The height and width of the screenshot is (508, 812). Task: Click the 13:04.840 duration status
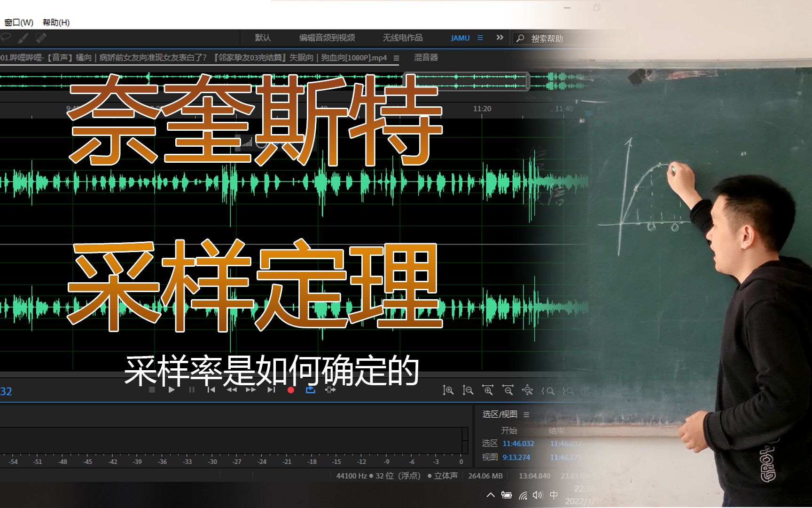click(x=534, y=476)
